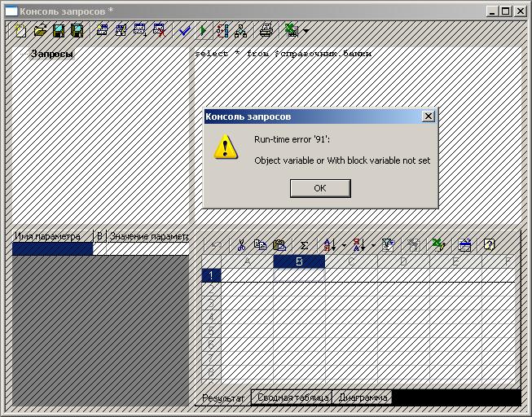The image size is (532, 417).
Task: Switch to the Диаграмма tab
Action: pos(363,397)
